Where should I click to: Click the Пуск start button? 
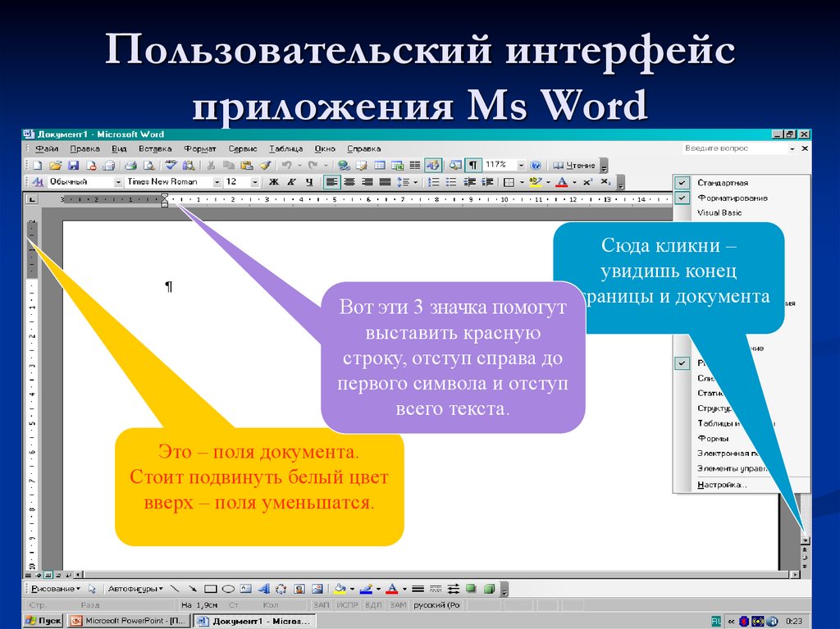[43, 620]
